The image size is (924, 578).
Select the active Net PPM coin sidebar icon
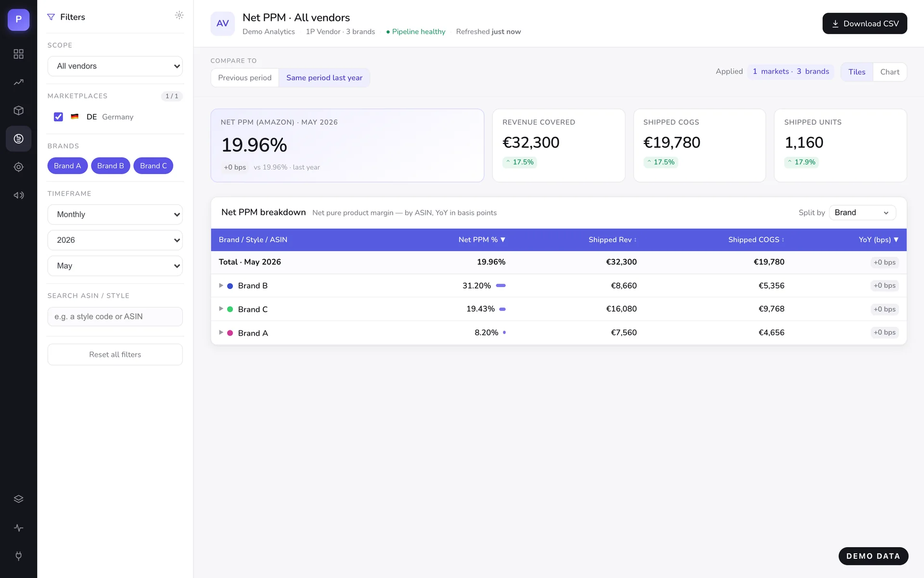pos(18,139)
